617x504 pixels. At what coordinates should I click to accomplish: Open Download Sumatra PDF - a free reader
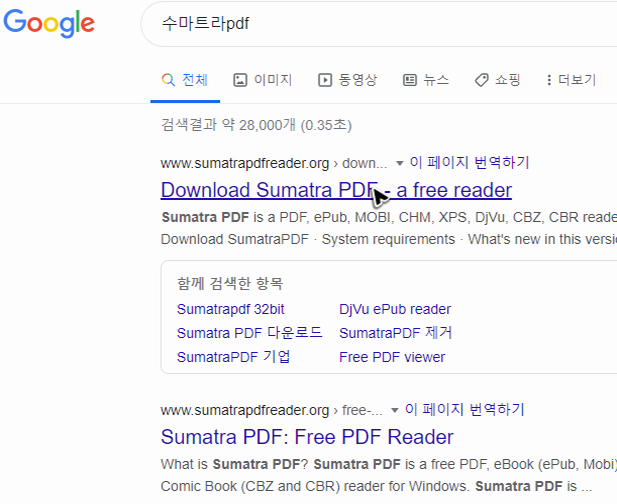pos(336,190)
